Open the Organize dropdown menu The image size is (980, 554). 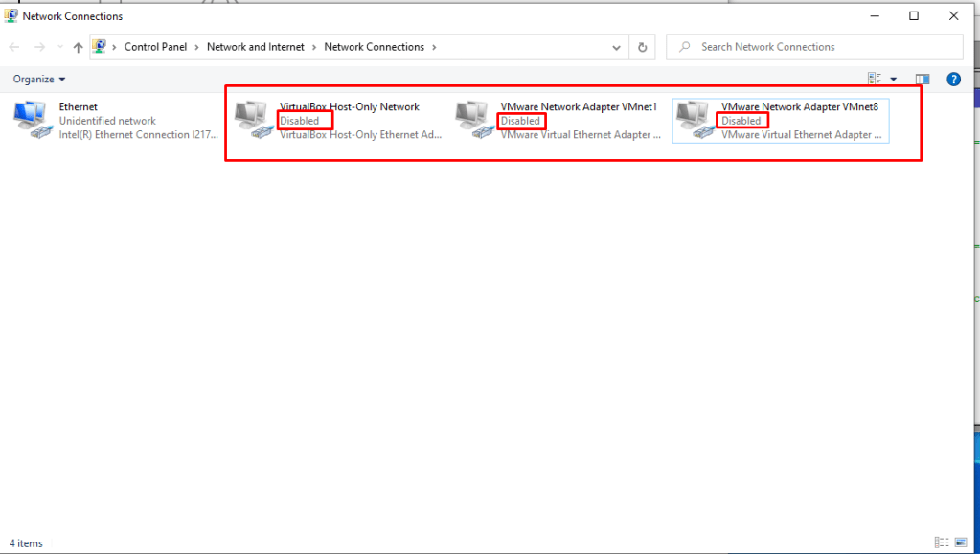[x=39, y=80]
